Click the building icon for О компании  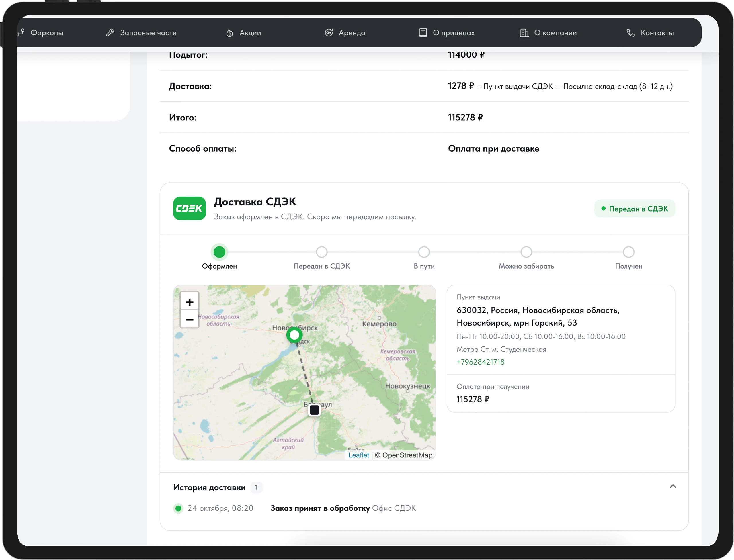tap(524, 33)
